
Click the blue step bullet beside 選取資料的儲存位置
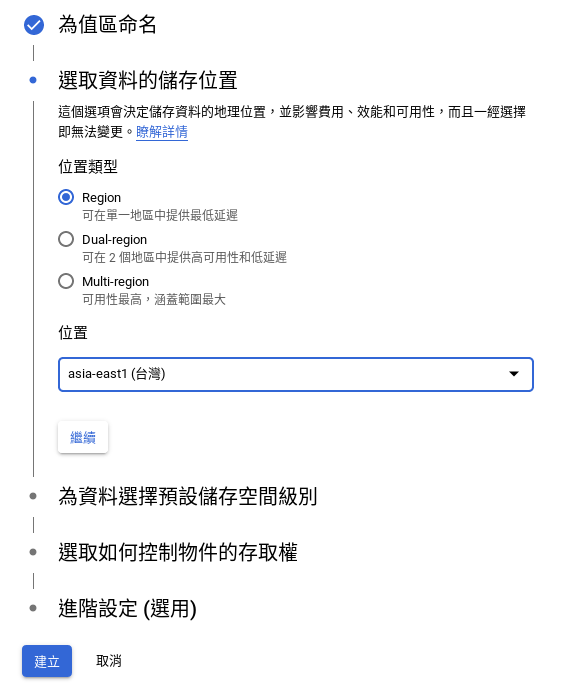click(x=33, y=80)
